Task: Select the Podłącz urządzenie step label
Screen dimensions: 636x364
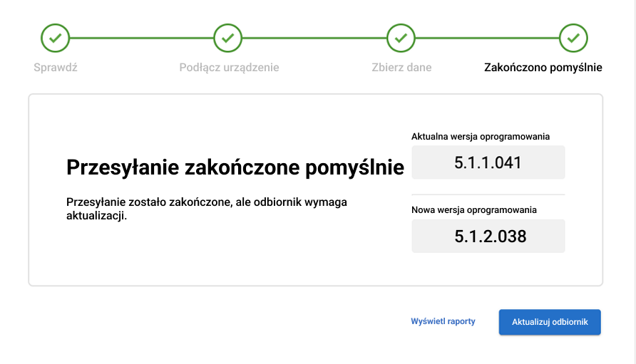Action: click(229, 68)
